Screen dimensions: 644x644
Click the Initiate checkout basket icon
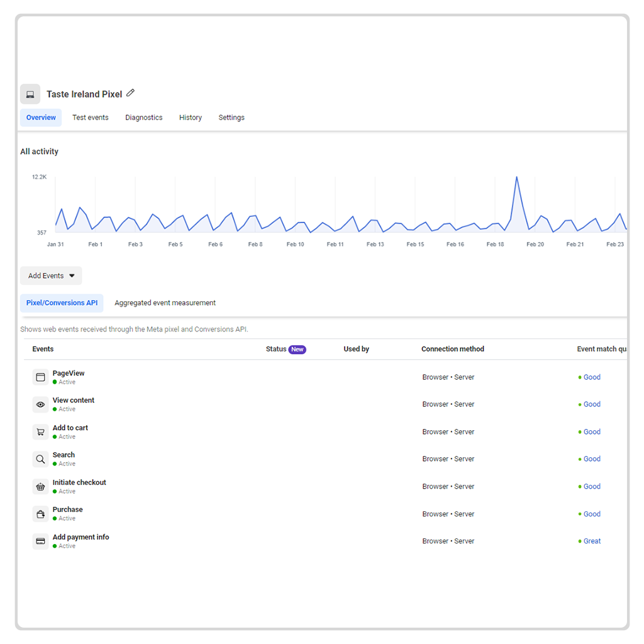pos(40,487)
